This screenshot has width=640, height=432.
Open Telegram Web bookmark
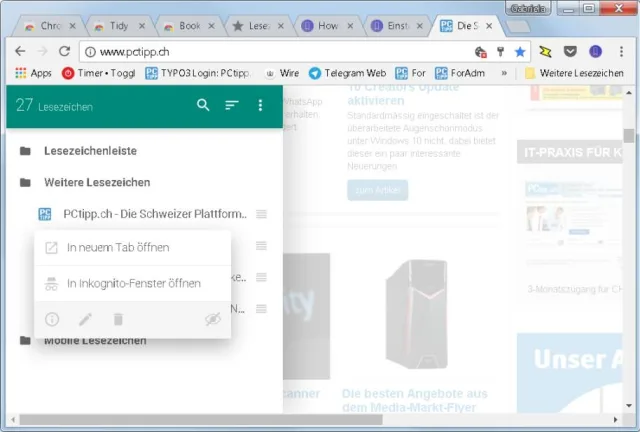[x=347, y=73]
